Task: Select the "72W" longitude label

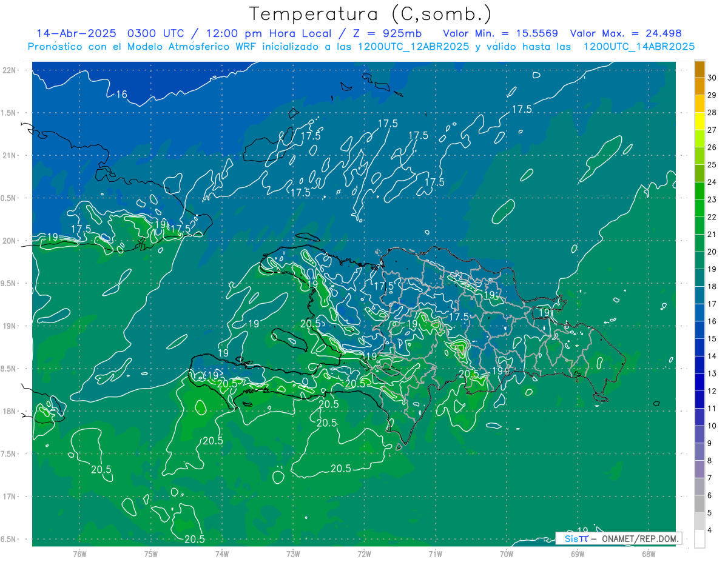Action: pyautogui.click(x=365, y=554)
